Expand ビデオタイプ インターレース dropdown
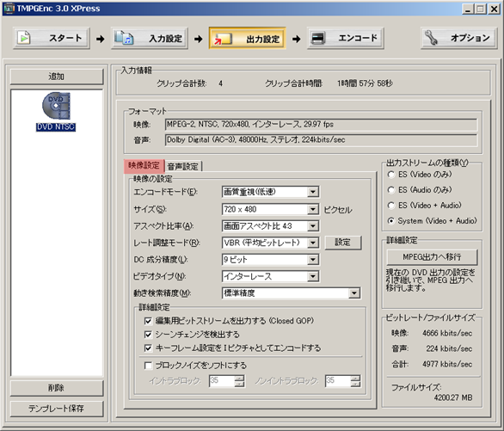This screenshot has height=431, width=504. tap(312, 276)
